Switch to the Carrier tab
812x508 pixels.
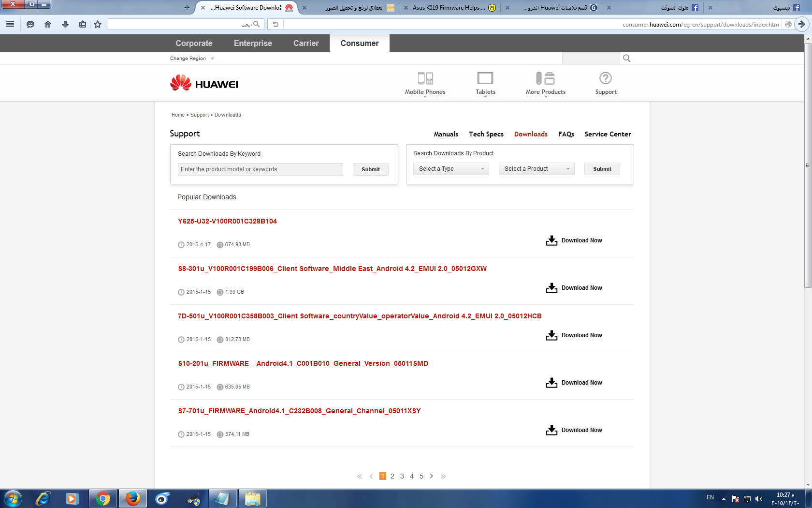coord(306,43)
